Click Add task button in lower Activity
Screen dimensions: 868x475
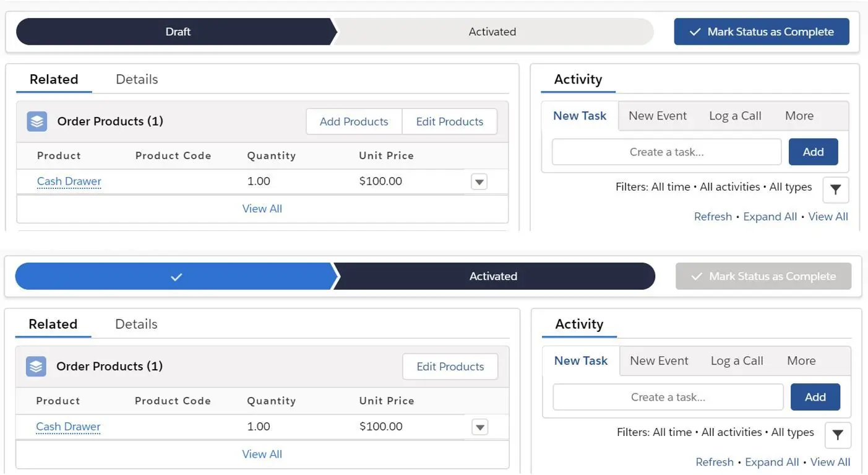pyautogui.click(x=815, y=397)
